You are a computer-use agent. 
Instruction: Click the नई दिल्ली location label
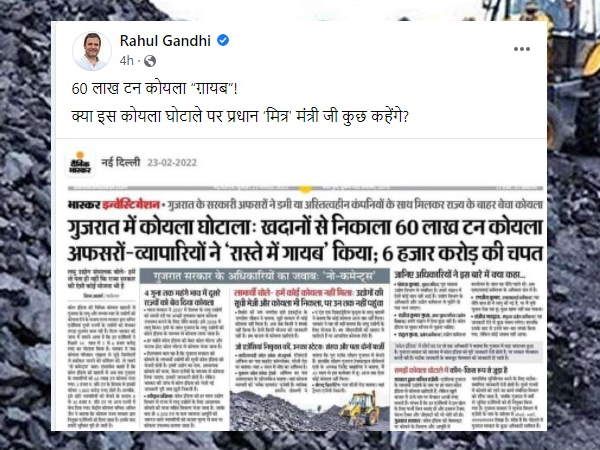(121, 162)
